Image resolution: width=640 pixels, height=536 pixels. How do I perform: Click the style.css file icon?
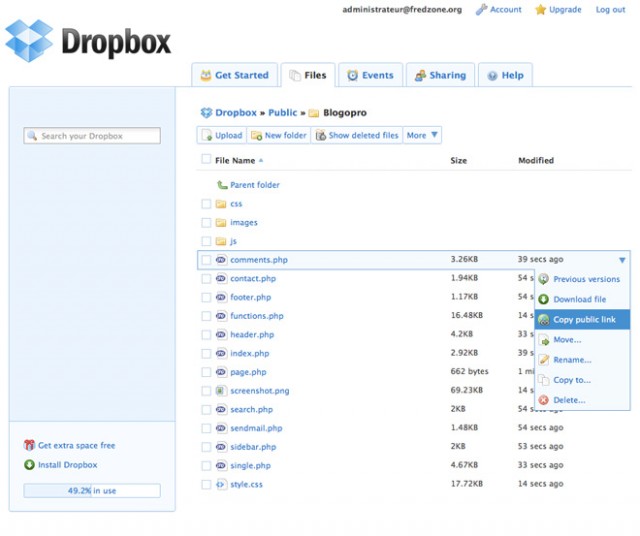pos(220,484)
